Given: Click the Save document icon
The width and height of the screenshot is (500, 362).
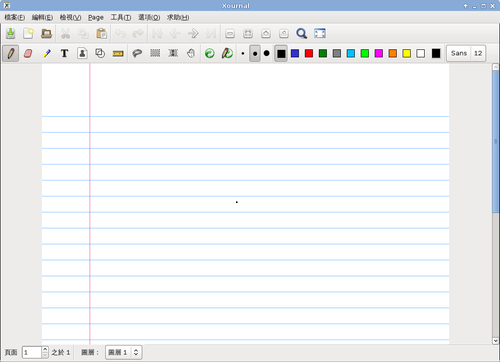Looking at the screenshot, I should 11,33.
